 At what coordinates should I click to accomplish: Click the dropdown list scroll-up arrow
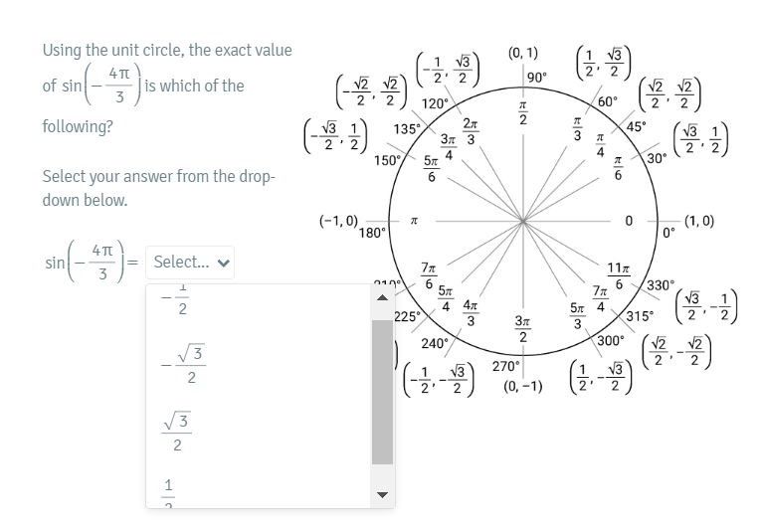tap(382, 297)
